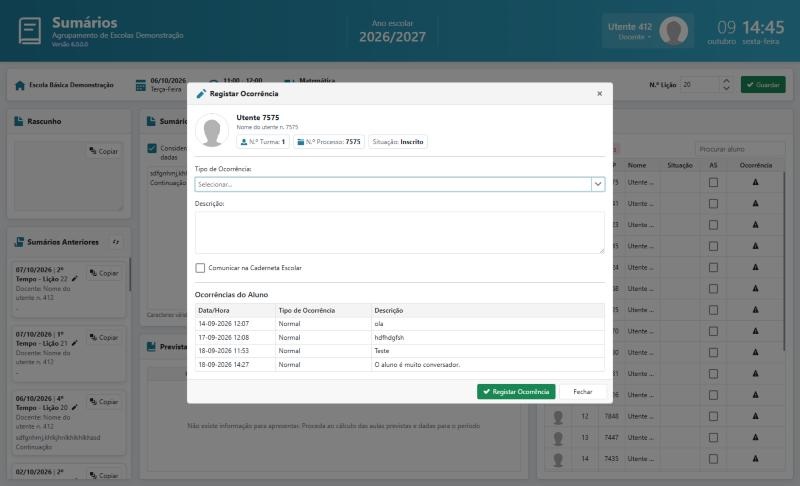Tick AS checkbox in first student row
The image size is (800, 486).
click(713, 183)
